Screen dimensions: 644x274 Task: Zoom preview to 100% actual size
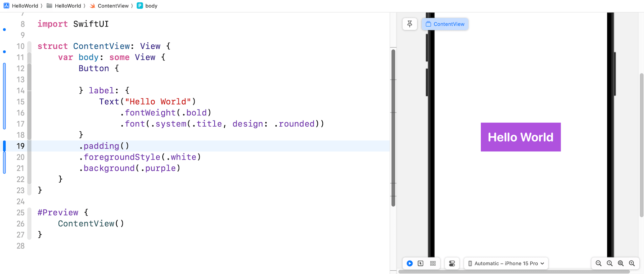point(609,264)
